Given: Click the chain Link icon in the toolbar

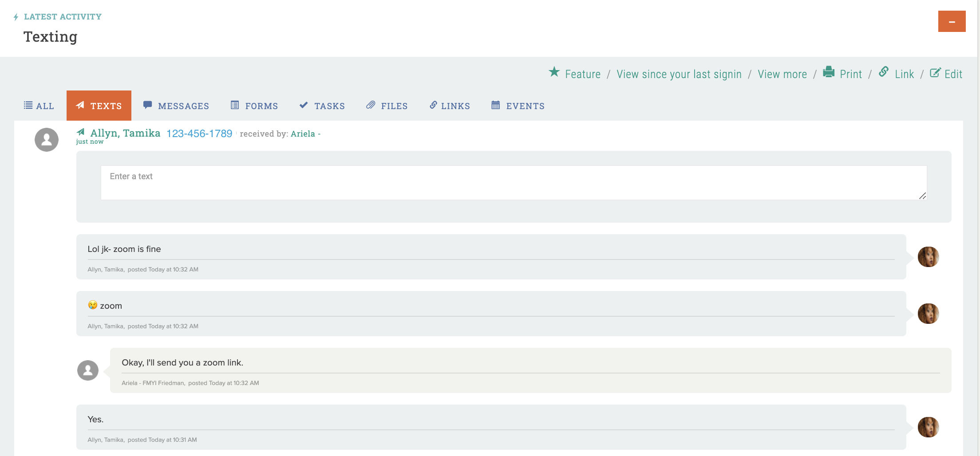Looking at the screenshot, I should tap(883, 72).
